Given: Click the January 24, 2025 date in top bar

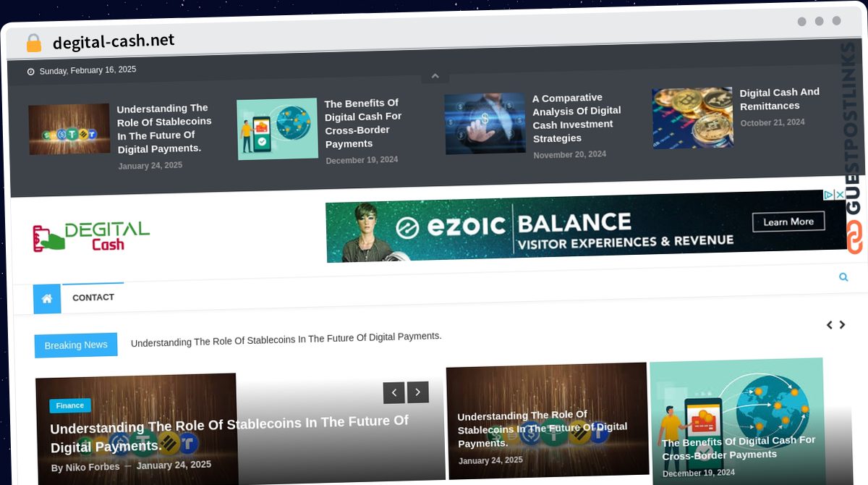Looking at the screenshot, I should click(x=150, y=166).
